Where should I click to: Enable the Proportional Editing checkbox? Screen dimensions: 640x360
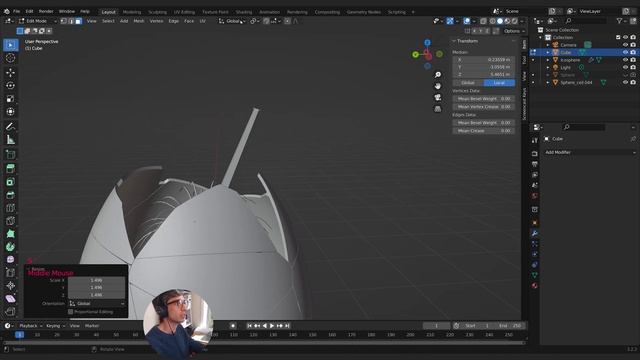[x=71, y=312]
